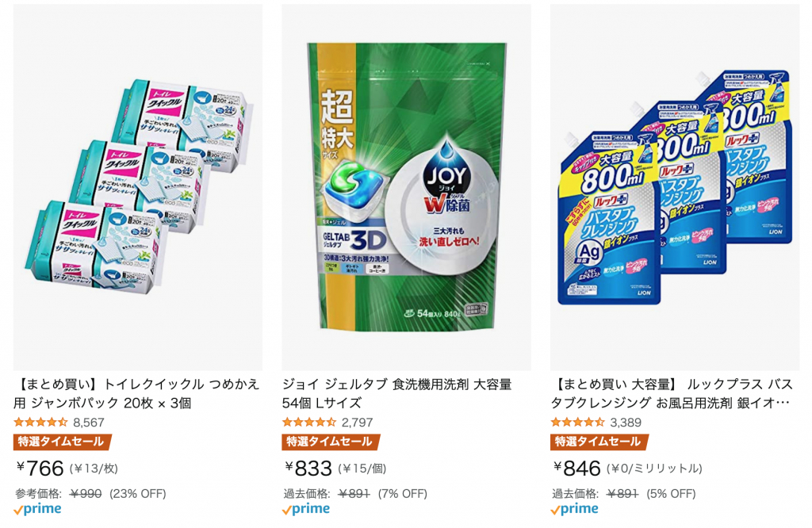Click the ¥846 price

[x=577, y=469]
